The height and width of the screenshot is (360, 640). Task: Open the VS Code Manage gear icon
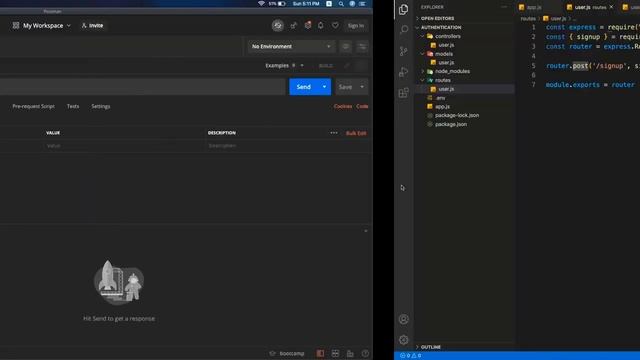click(404, 340)
